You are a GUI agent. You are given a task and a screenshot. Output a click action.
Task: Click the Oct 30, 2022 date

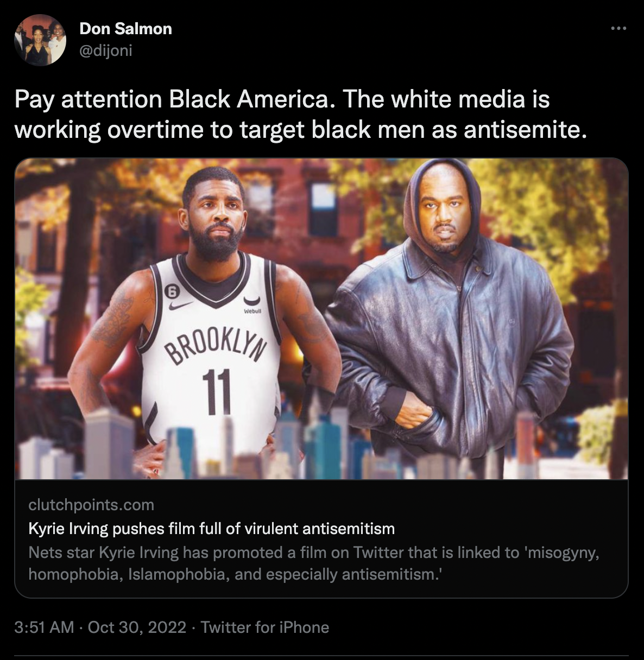[137, 627]
